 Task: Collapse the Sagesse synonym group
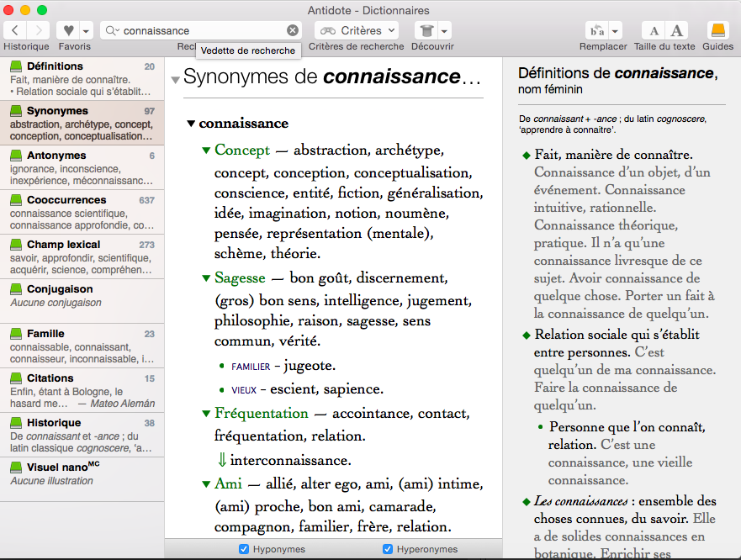point(206,277)
